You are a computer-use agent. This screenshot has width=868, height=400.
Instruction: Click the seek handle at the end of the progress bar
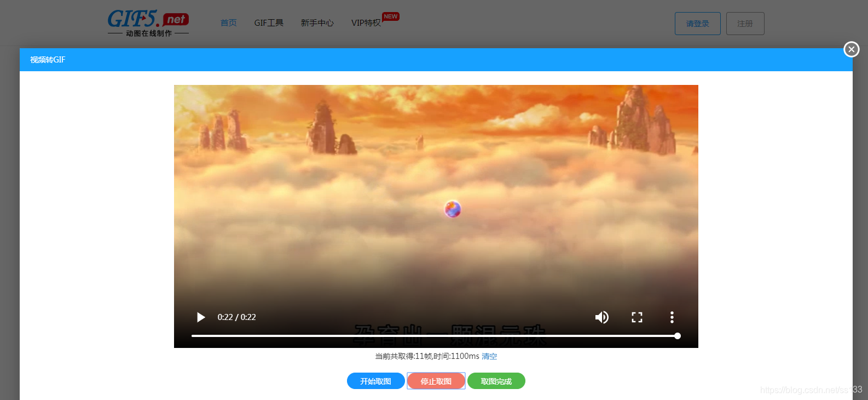click(678, 336)
